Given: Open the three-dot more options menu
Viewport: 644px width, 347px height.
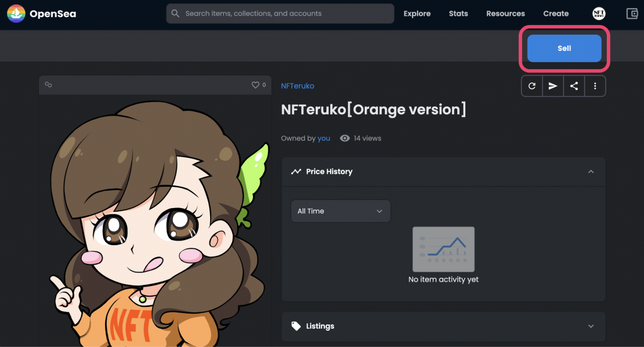Looking at the screenshot, I should tap(596, 86).
